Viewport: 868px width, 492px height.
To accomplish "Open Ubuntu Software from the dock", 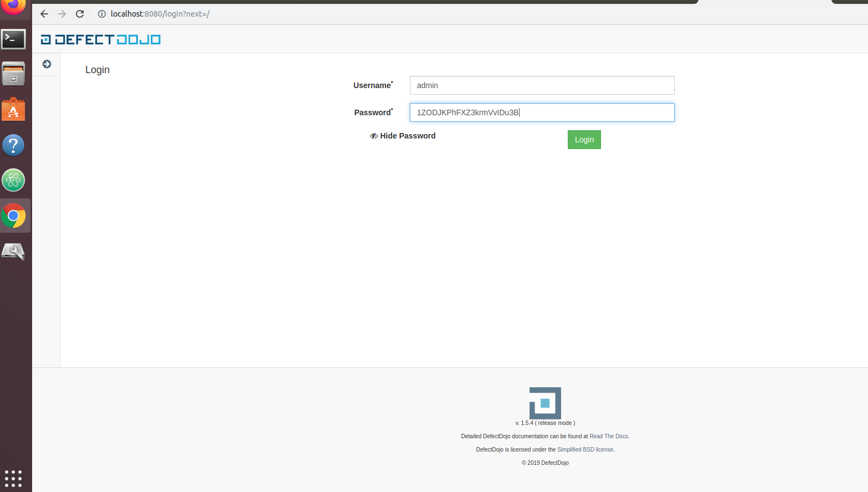I will click(13, 109).
